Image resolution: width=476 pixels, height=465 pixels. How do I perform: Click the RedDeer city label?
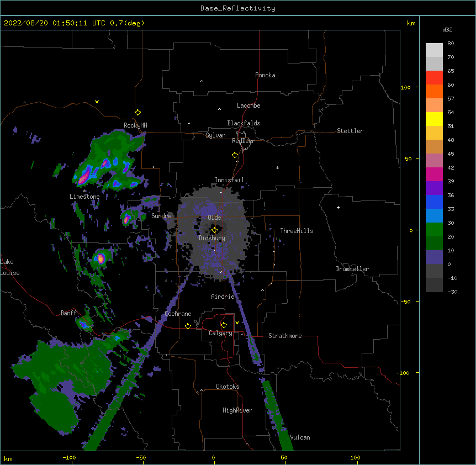(243, 141)
